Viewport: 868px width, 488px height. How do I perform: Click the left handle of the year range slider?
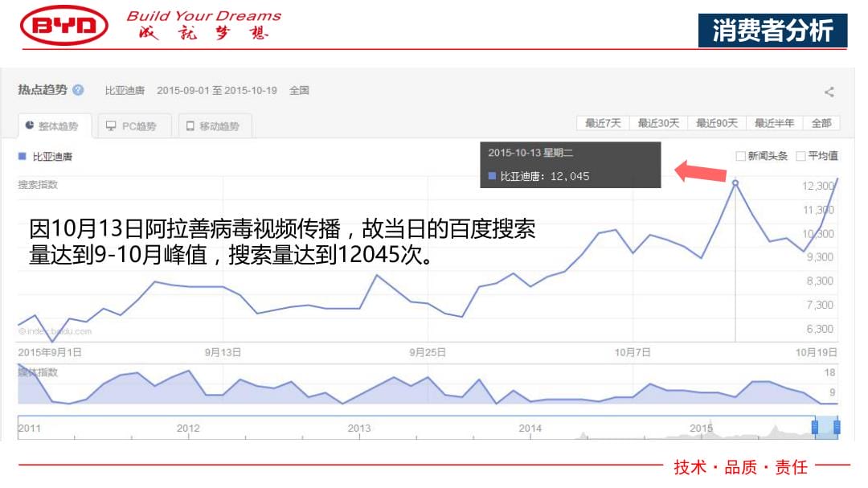pos(815,427)
